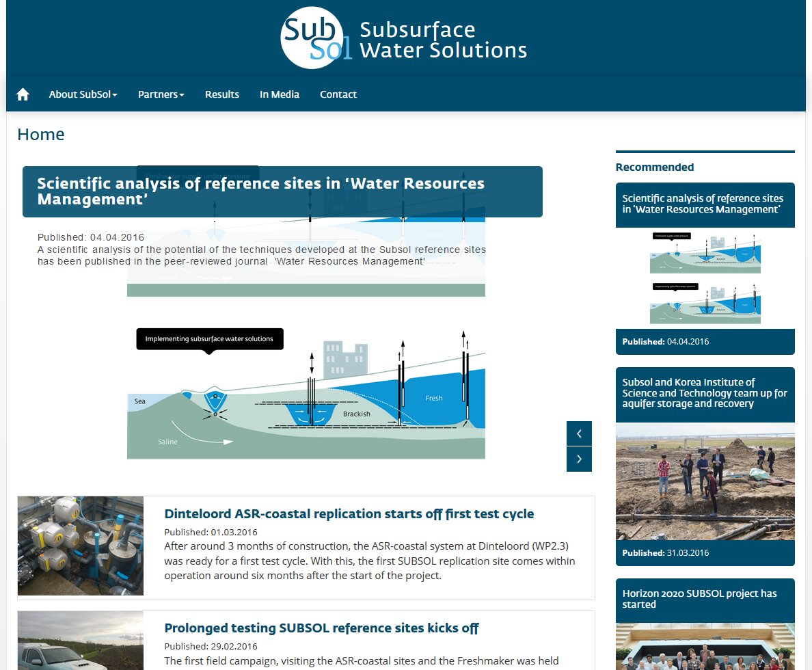
Task: Click the truck photo next to Prolonged testing article
Action: pos(80,643)
